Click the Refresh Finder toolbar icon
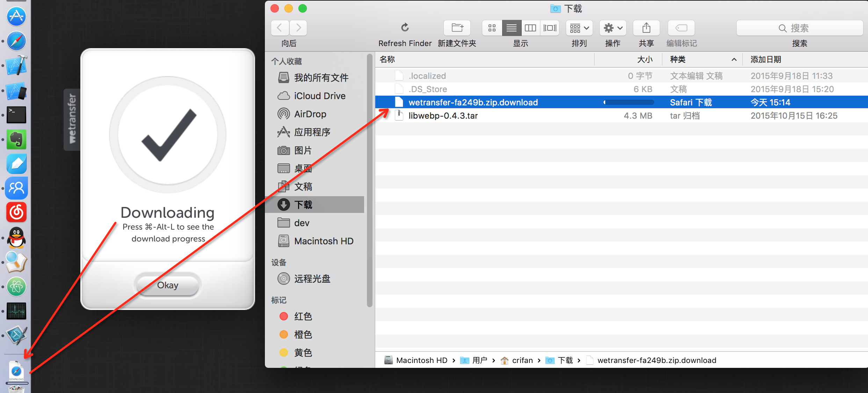Image resolution: width=868 pixels, height=393 pixels. click(x=405, y=28)
